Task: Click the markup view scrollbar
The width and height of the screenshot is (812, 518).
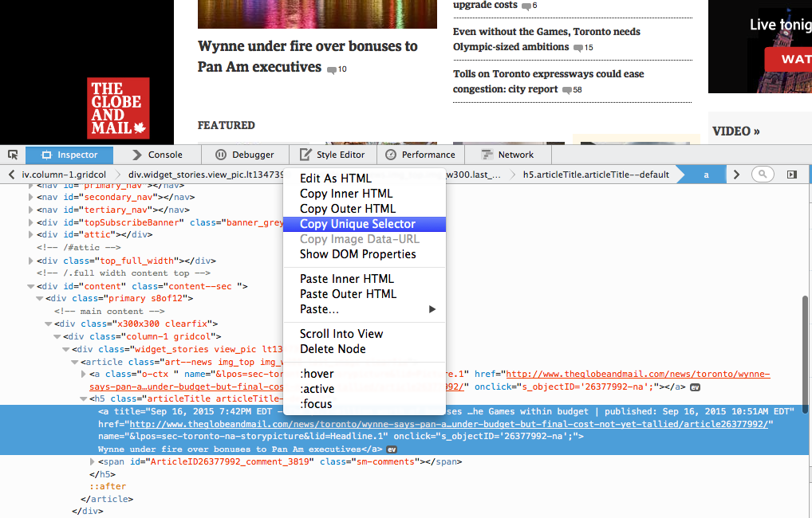Action: click(805, 355)
